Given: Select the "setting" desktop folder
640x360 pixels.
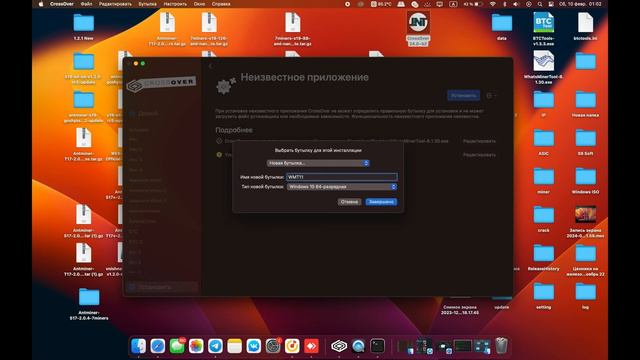Looking at the screenshot, I should pos(544,296).
